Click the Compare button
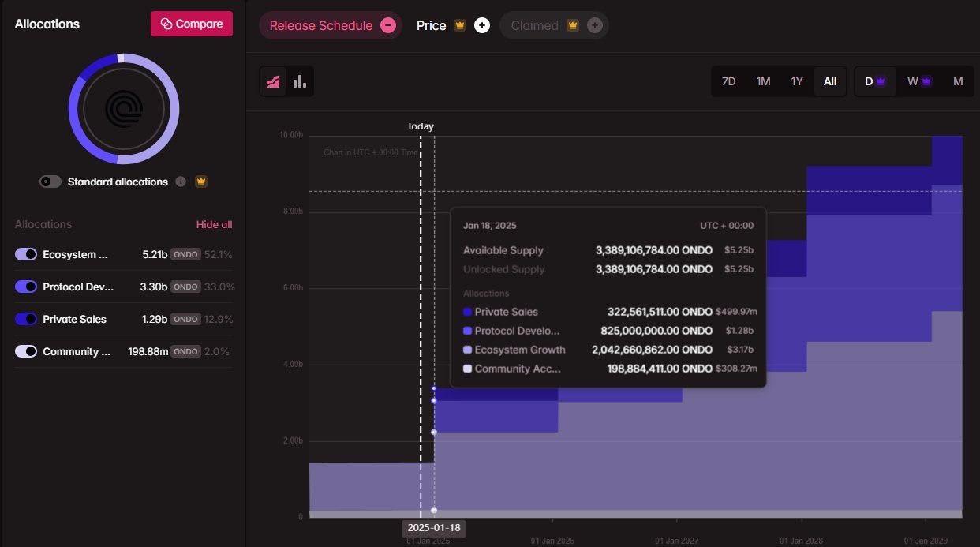 coord(192,24)
